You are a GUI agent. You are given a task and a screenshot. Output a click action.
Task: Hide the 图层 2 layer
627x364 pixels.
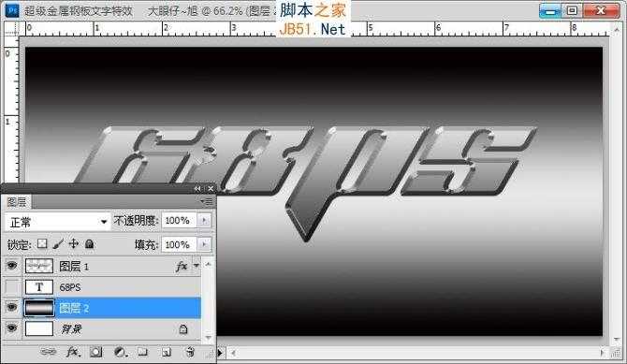coord(12,307)
